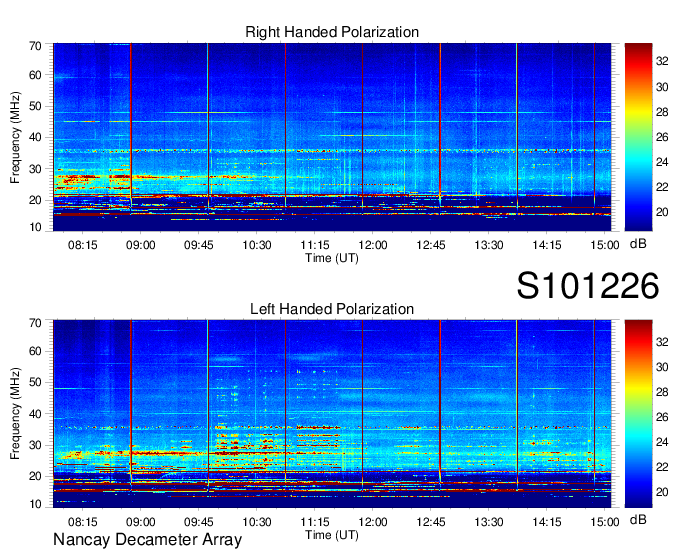Click the 20 MHz tick of the left-handed plot
Screen dimensions: 680x552
pos(35,477)
